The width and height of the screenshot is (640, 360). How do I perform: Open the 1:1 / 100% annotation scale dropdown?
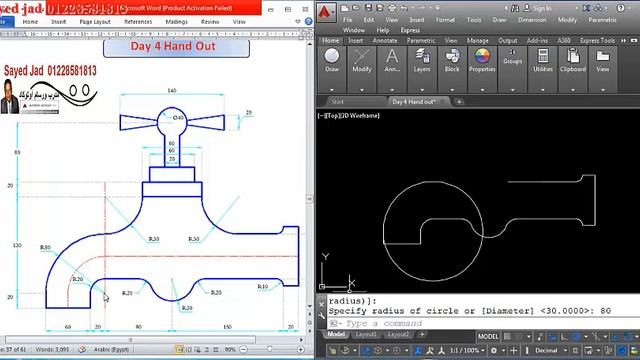click(x=467, y=350)
